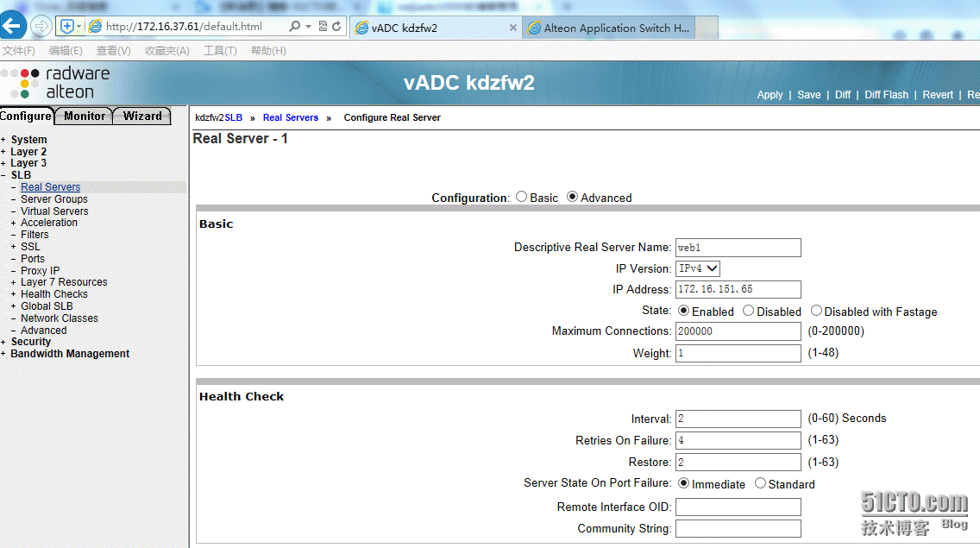The width and height of the screenshot is (980, 548).
Task: Click the Restore input field
Action: pos(738,463)
